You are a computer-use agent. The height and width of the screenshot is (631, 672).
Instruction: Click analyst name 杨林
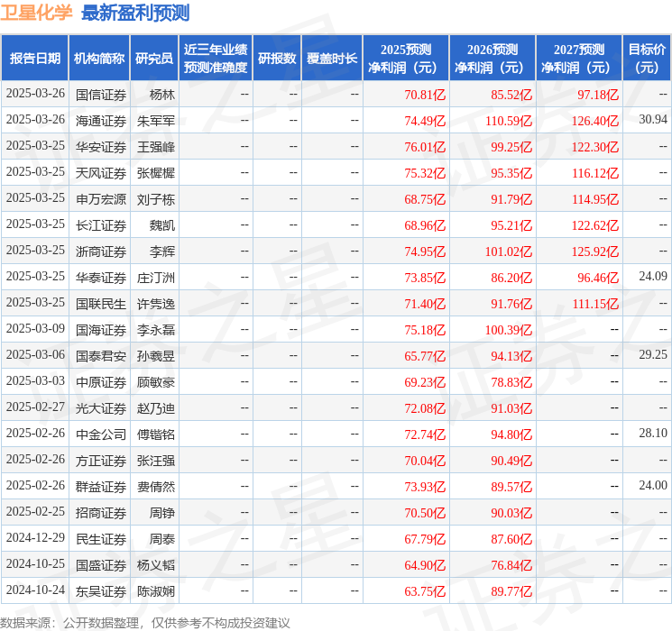click(x=162, y=95)
